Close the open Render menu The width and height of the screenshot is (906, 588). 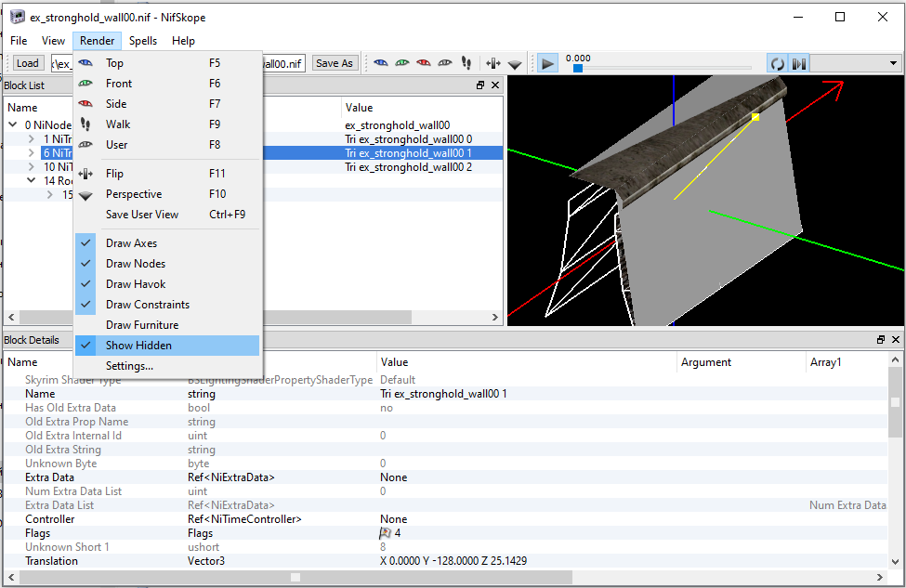pyautogui.click(x=97, y=41)
